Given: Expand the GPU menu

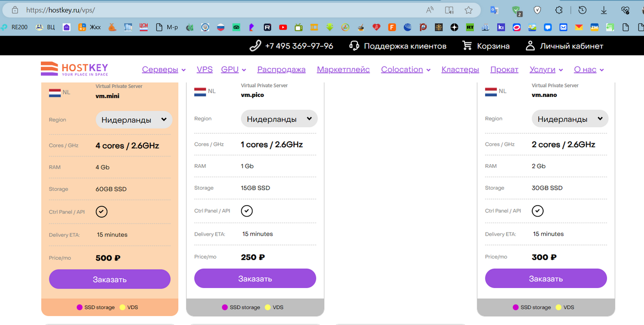Looking at the screenshot, I should point(234,69).
